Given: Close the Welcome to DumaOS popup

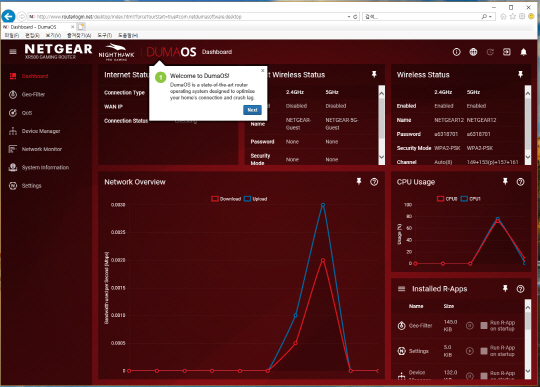Looking at the screenshot, I should click(x=262, y=70).
